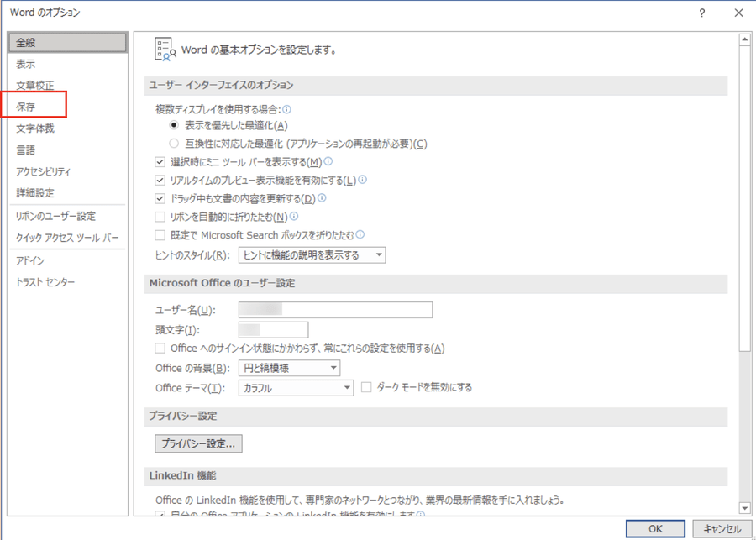Image resolution: width=756 pixels, height=540 pixels.
Task: Click the キャンセル button
Action: tap(722, 529)
